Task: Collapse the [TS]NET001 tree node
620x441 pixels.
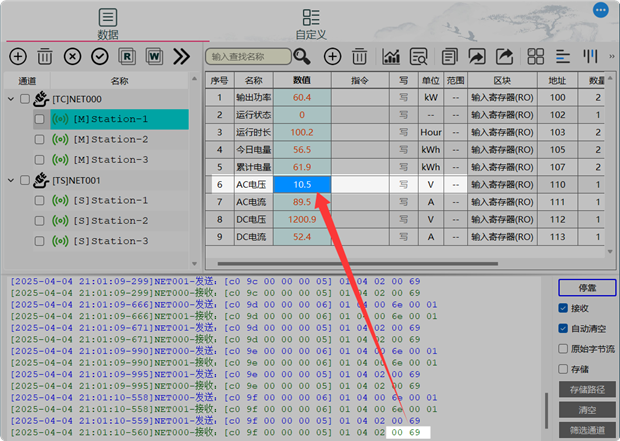Action: pyautogui.click(x=11, y=180)
